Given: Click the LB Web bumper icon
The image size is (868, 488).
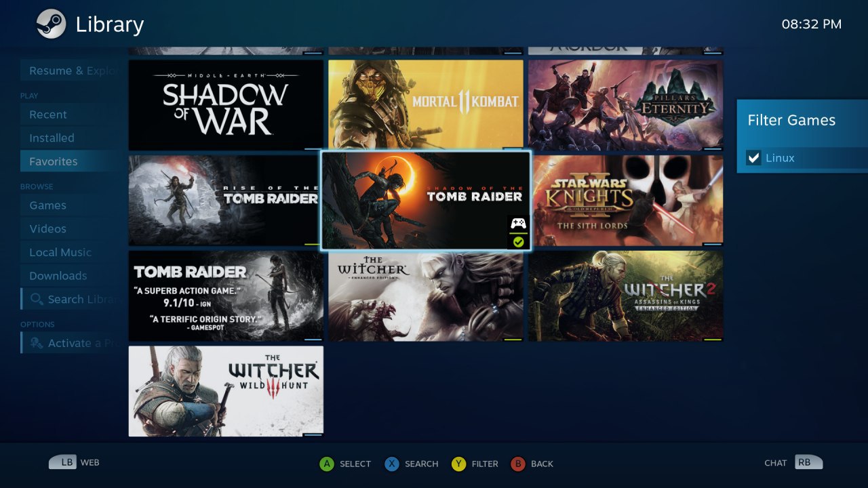Looking at the screenshot, I should [x=62, y=462].
